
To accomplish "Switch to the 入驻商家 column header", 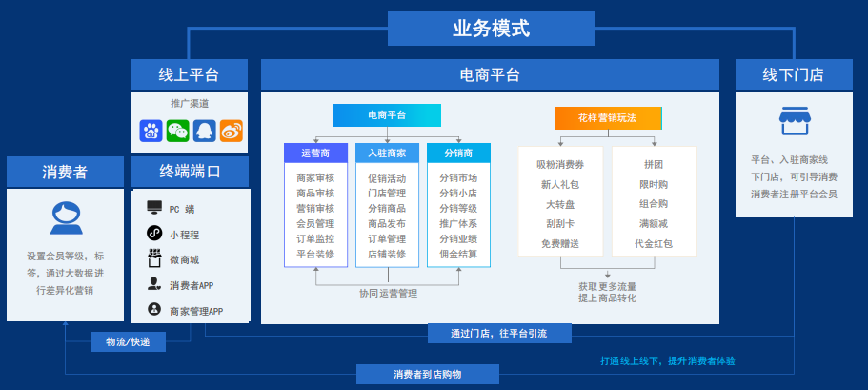I will [387, 153].
